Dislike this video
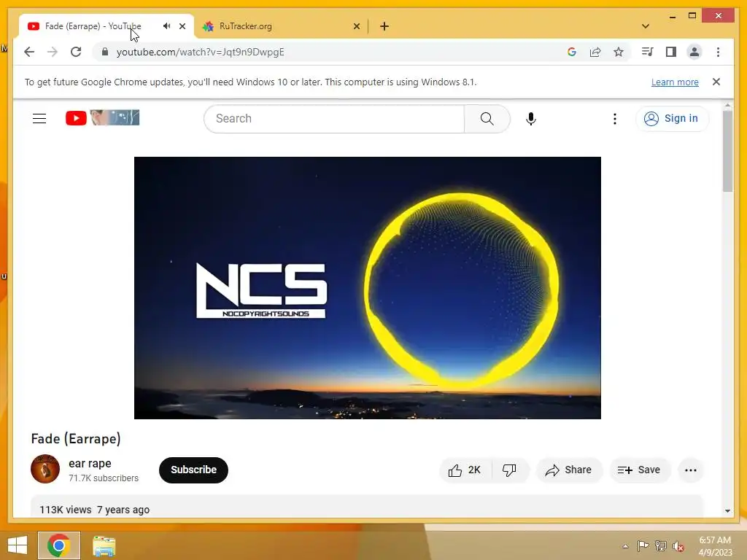 pyautogui.click(x=509, y=470)
